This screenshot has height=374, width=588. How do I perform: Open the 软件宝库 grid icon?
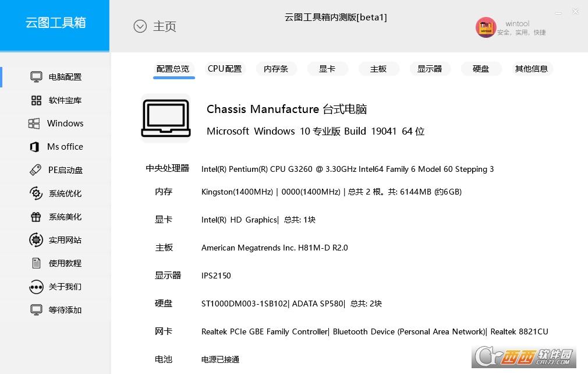pyautogui.click(x=36, y=100)
